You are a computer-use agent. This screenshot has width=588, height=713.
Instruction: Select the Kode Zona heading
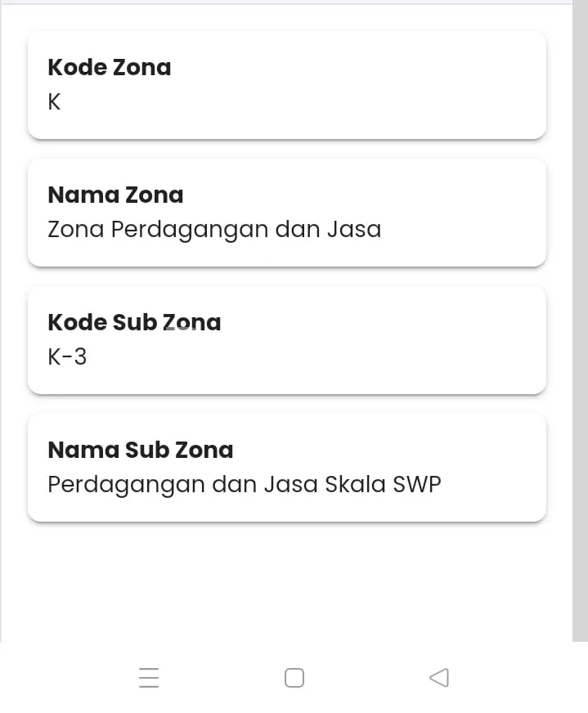click(x=110, y=67)
